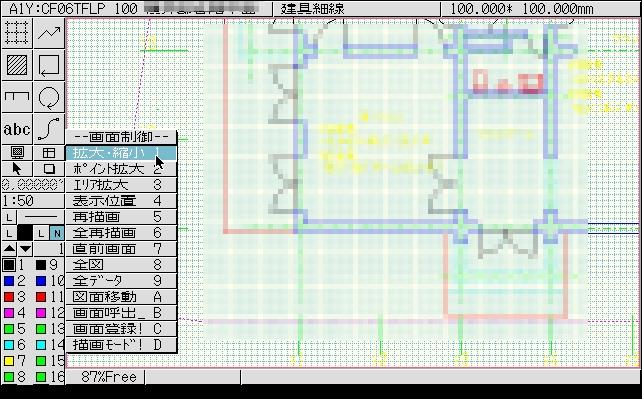Toggle the highlighted N layer mode button

click(x=57, y=233)
